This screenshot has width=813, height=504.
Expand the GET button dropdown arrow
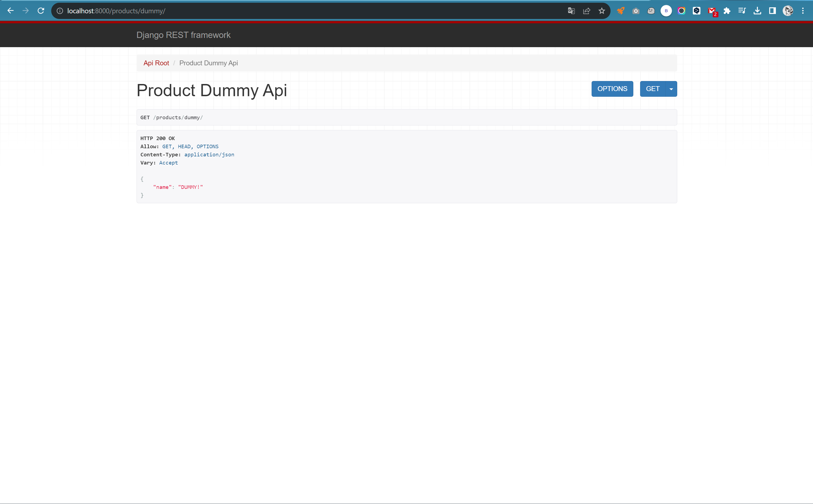(671, 89)
